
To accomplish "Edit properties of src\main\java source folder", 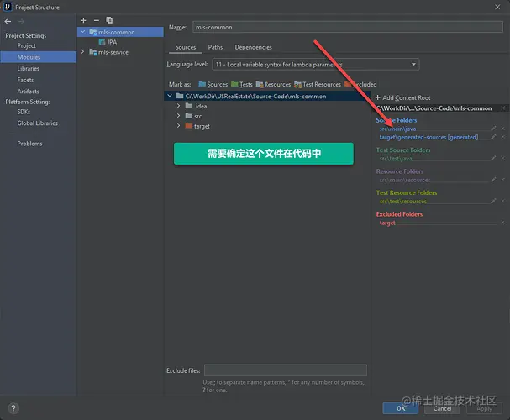I will [493, 129].
